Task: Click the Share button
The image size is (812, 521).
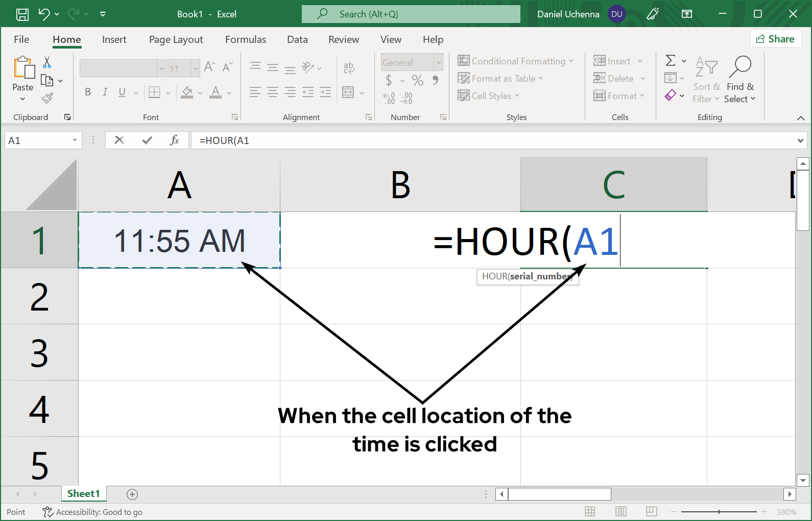Action: (x=775, y=39)
